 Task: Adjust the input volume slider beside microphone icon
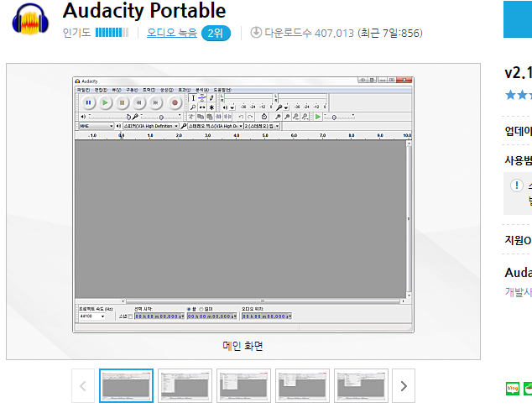coord(160,117)
